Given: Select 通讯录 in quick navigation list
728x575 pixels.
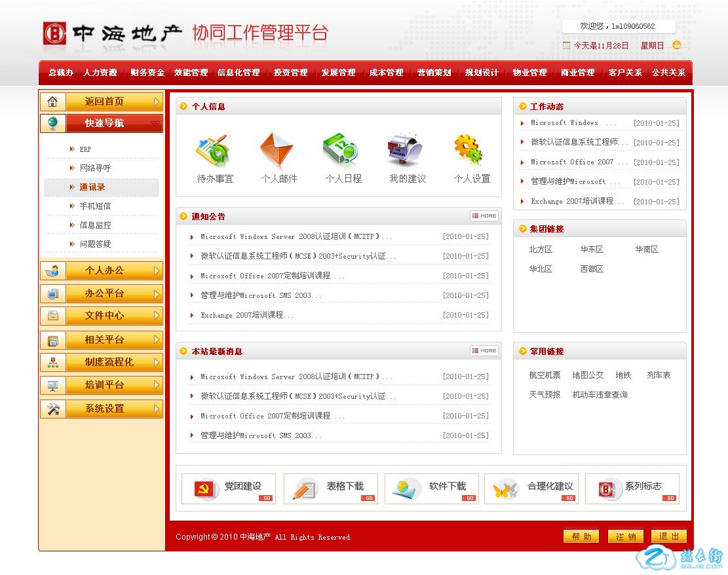Looking at the screenshot, I should [x=92, y=187].
